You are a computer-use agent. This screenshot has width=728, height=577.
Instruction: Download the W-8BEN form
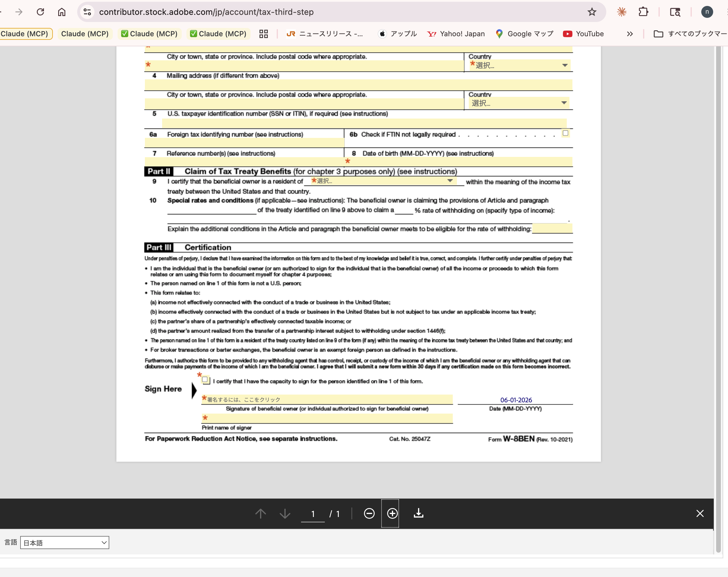click(419, 513)
